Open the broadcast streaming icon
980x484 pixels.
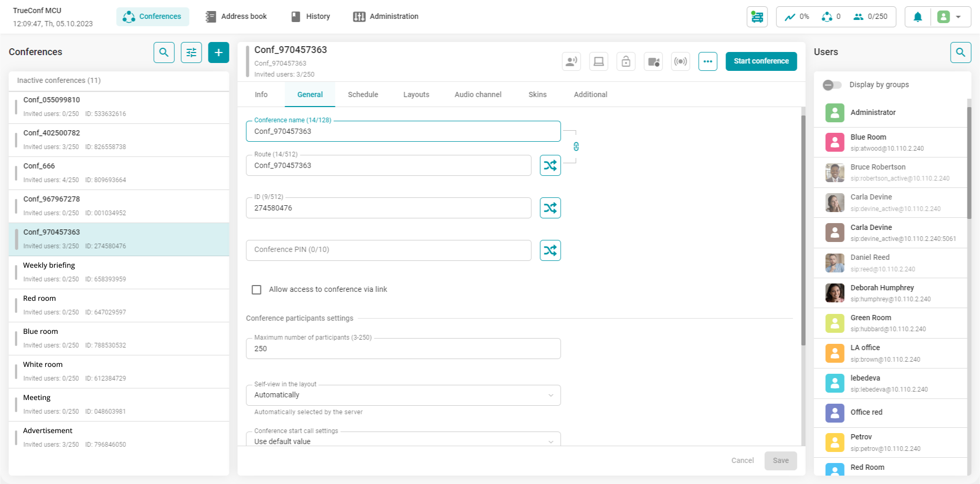(x=680, y=61)
